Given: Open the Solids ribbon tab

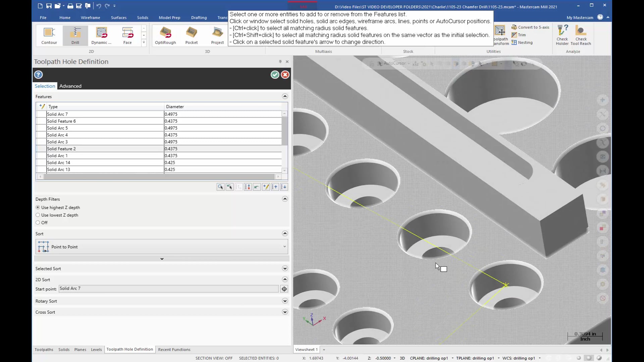Looking at the screenshot, I should (143, 17).
